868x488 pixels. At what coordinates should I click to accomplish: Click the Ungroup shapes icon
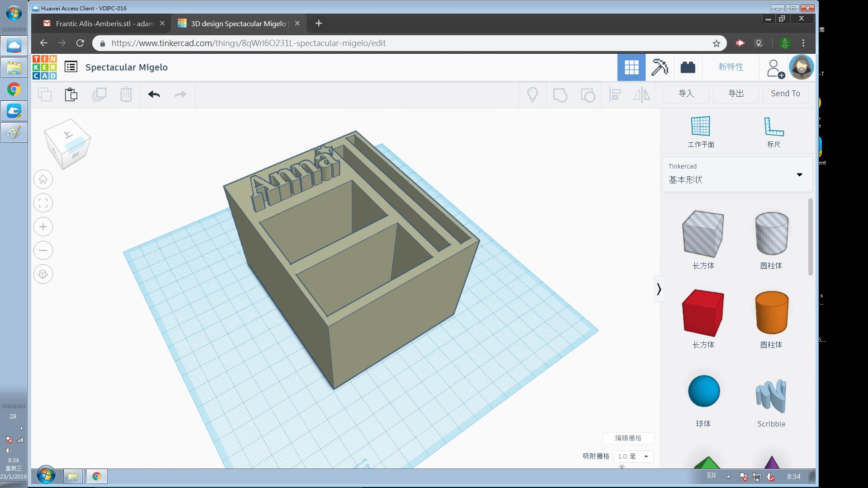(x=588, y=95)
